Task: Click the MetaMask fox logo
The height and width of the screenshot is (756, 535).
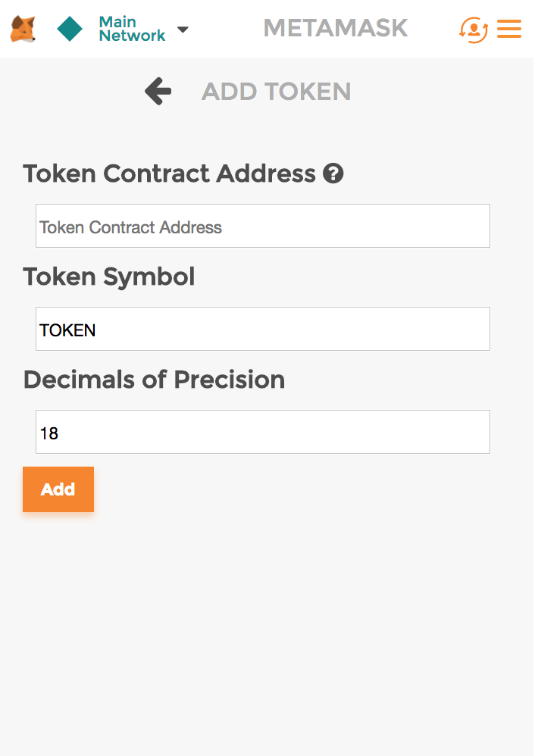Action: tap(23, 30)
